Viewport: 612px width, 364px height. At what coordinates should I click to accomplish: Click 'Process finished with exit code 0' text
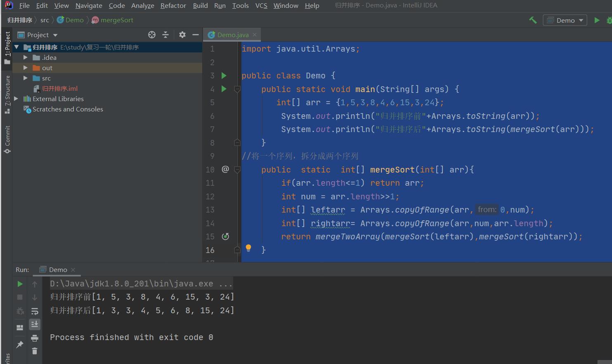tap(132, 337)
